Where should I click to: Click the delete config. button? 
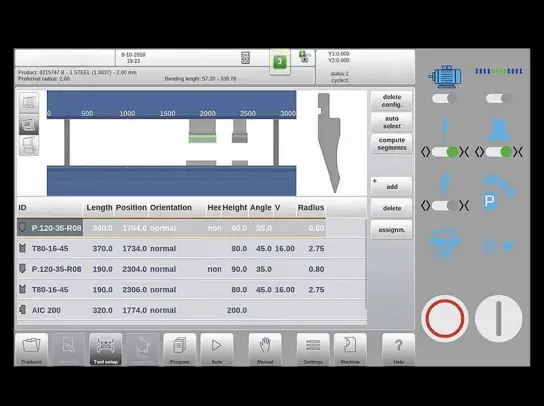click(392, 101)
